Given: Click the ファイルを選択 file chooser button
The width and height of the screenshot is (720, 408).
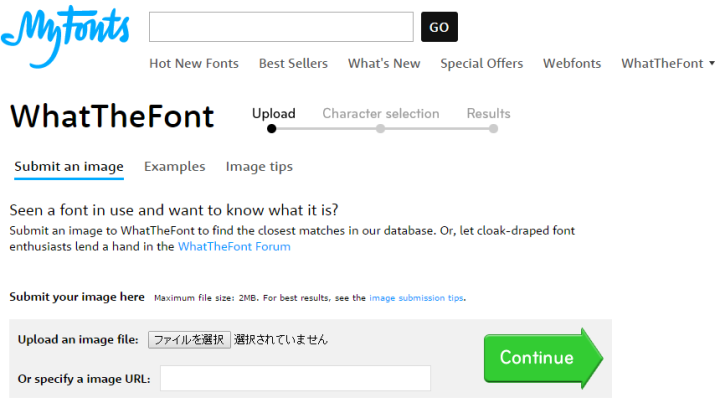Looking at the screenshot, I should coord(189,340).
